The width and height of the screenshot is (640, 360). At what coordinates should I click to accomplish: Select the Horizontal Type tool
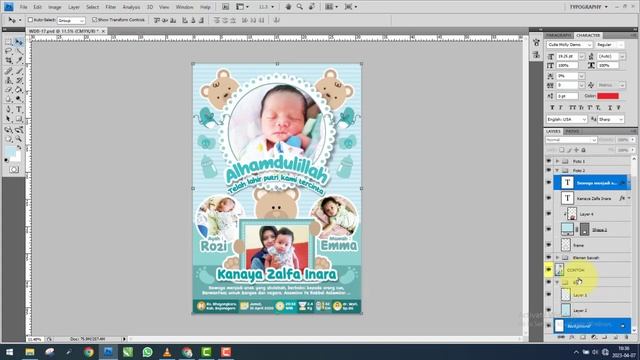pyautogui.click(x=19, y=109)
